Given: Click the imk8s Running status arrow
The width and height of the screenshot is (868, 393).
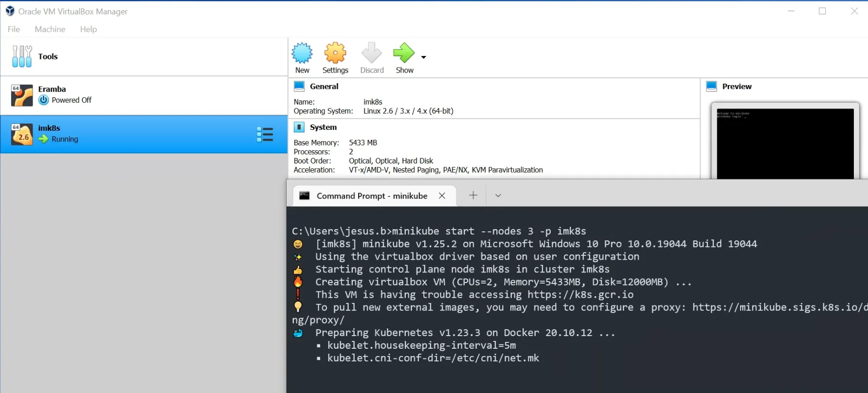Looking at the screenshot, I should [44, 139].
